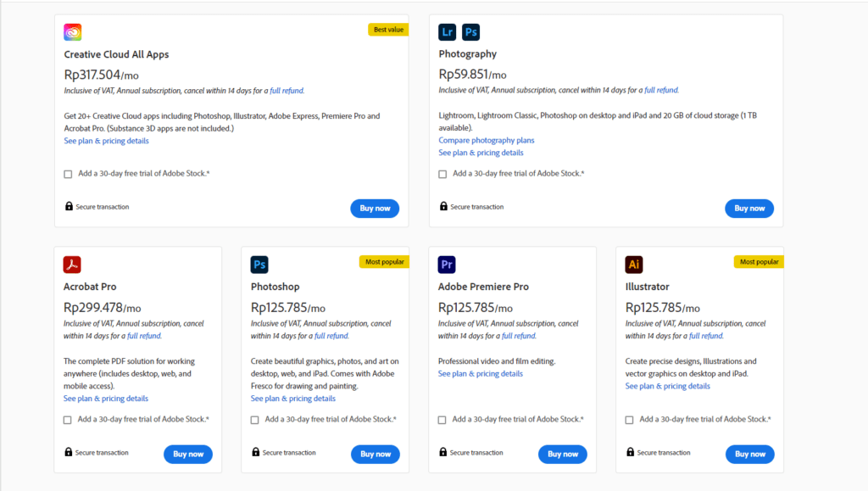The image size is (868, 491).
Task: Click the Adobe Premiere Pro title
Action: 483,287
